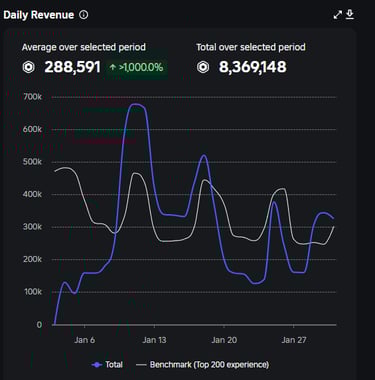Click the 0 y-axis label
Screen dimensions: 375x380
(x=39, y=325)
